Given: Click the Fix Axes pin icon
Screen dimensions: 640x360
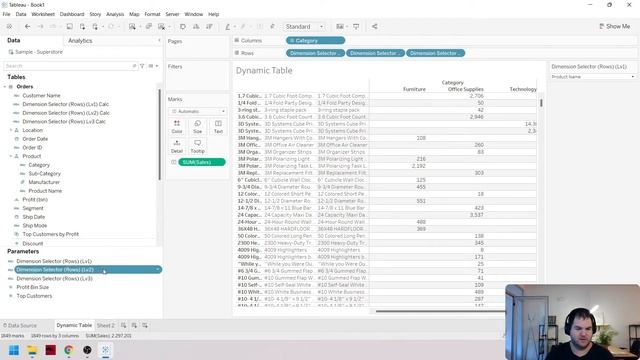Looking at the screenshot, I should click(x=272, y=27).
